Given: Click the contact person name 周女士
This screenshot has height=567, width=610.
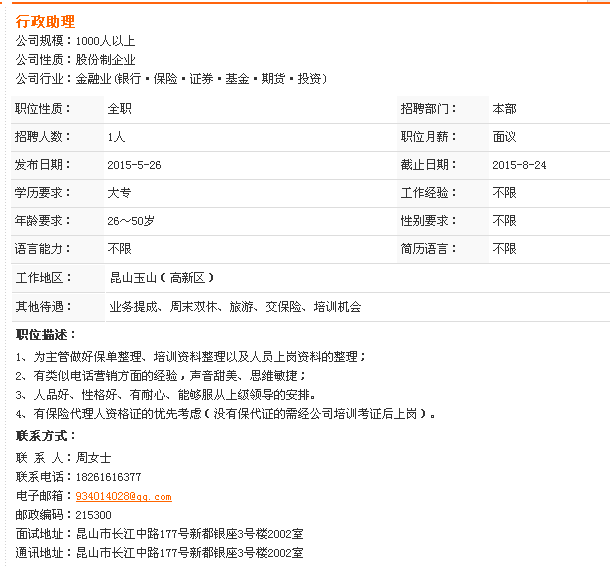Looking at the screenshot, I should tap(93, 458).
